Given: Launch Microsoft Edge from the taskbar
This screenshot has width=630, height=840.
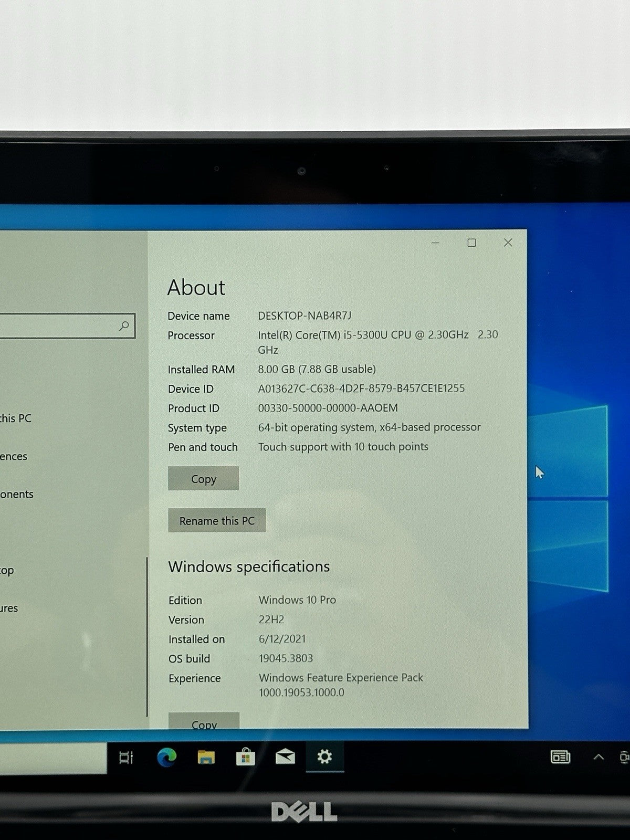Looking at the screenshot, I should (x=167, y=757).
